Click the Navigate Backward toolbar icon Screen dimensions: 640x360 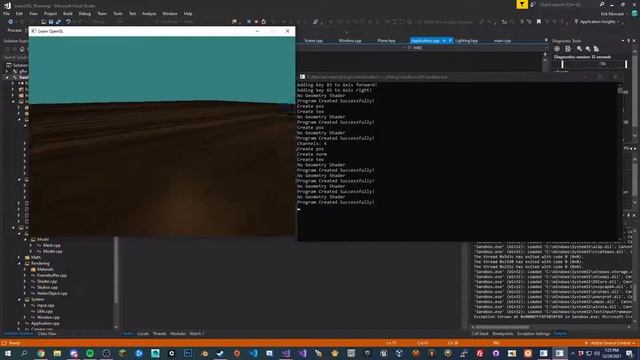pyautogui.click(x=11, y=22)
